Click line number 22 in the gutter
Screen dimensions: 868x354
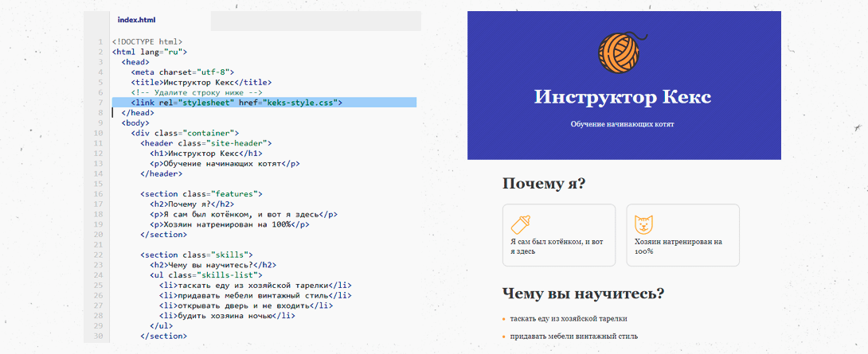[98, 255]
